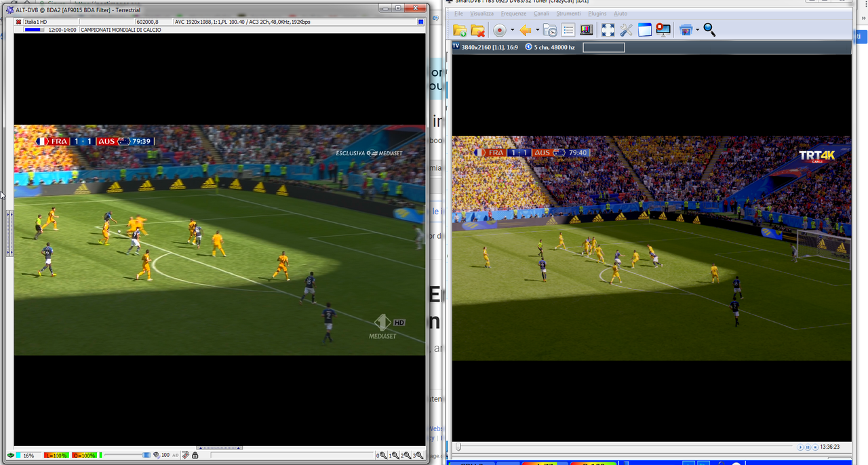
Task: Click the open folder icon in SmartDVB toolbar
Action: pyautogui.click(x=460, y=30)
